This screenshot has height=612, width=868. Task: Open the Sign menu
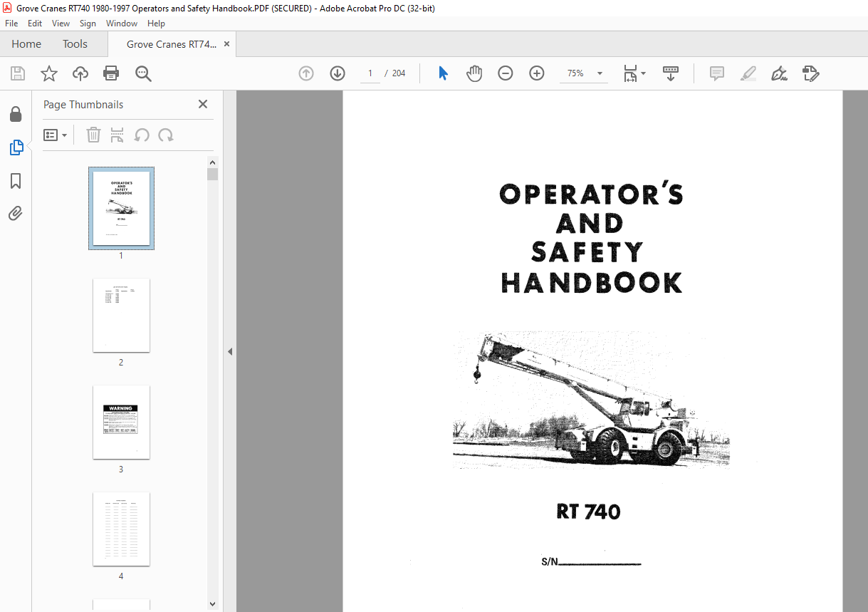88,24
